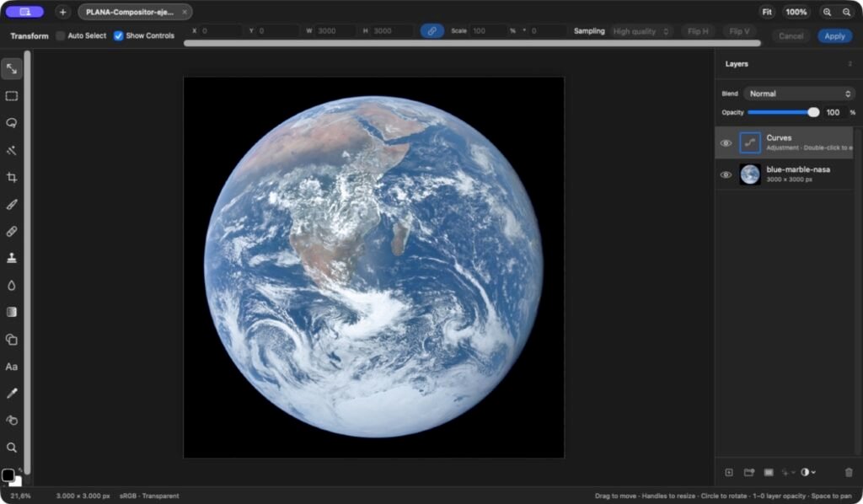863x504 pixels.
Task: Click the Fit zoom button
Action: point(767,12)
